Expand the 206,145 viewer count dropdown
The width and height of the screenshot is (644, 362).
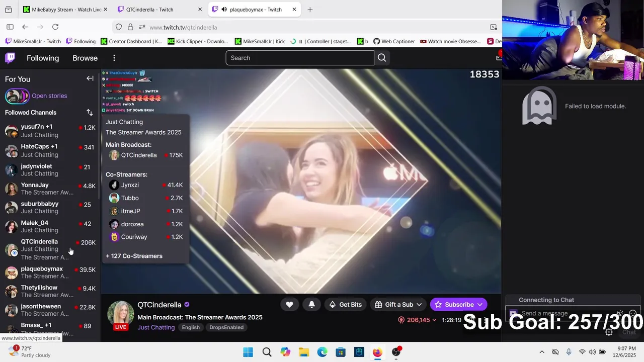(417, 320)
